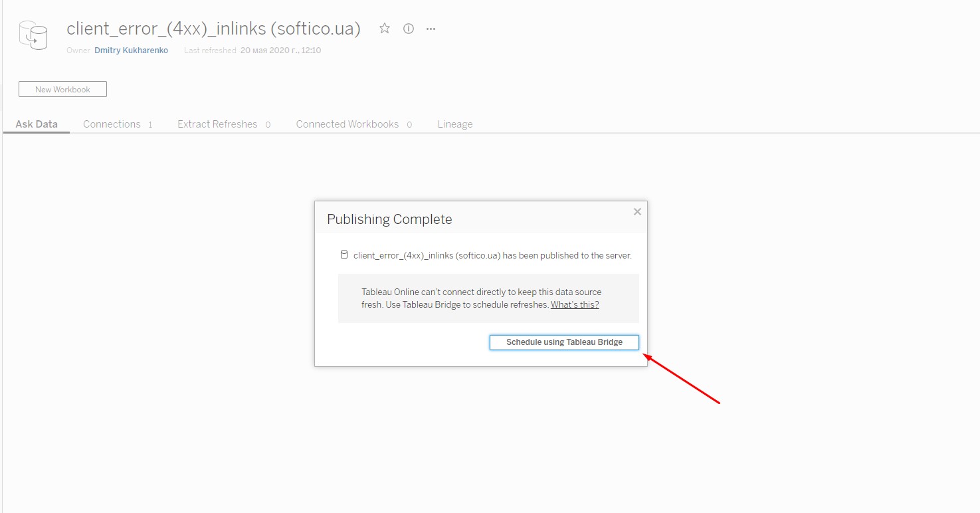
Task: Select the Connected Workbooks tab
Action: click(347, 124)
